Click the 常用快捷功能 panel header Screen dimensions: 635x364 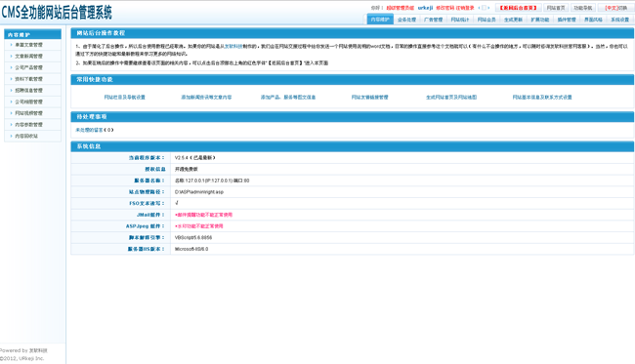(x=352, y=80)
